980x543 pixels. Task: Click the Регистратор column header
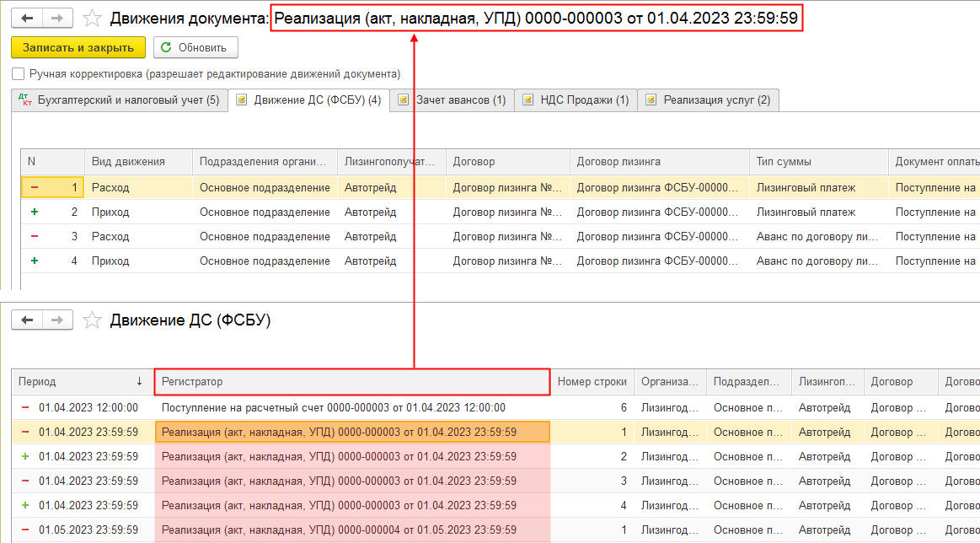coord(352,382)
